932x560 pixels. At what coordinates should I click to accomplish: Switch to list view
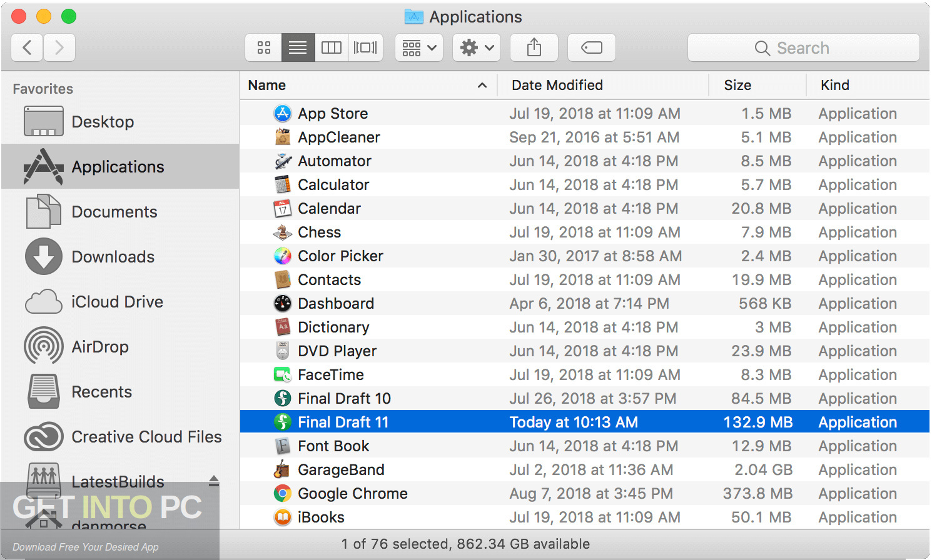[x=298, y=47]
